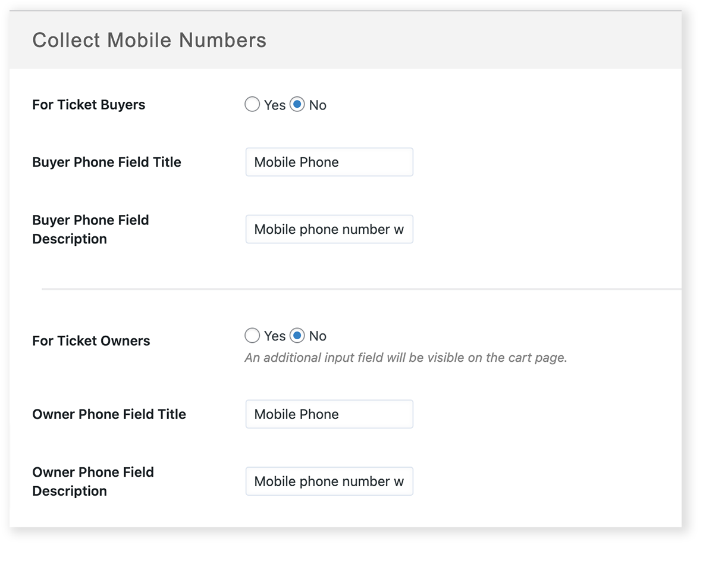
Task: Select the No option for Ticket Buyers
Action: (297, 105)
